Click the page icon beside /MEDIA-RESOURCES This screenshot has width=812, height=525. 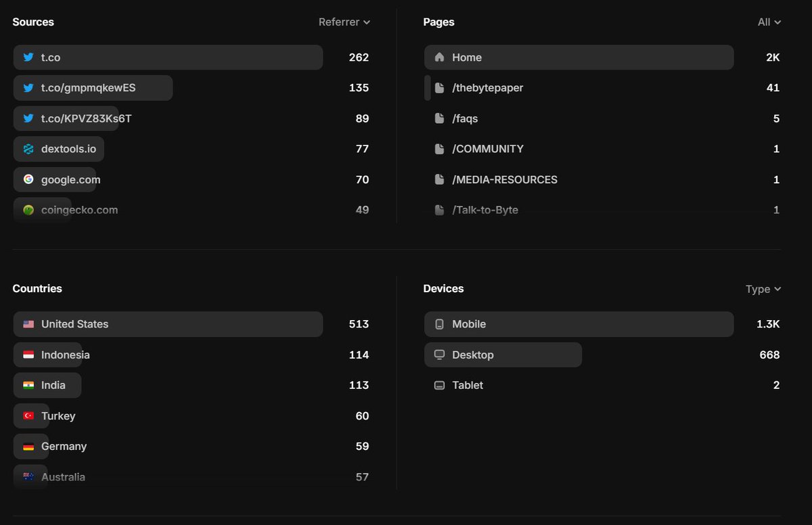[439, 179]
